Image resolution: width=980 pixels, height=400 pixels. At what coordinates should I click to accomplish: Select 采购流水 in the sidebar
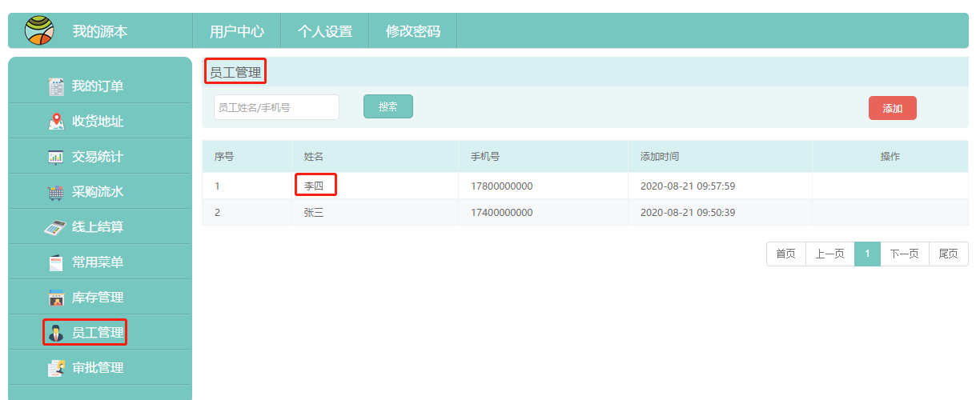click(x=99, y=192)
